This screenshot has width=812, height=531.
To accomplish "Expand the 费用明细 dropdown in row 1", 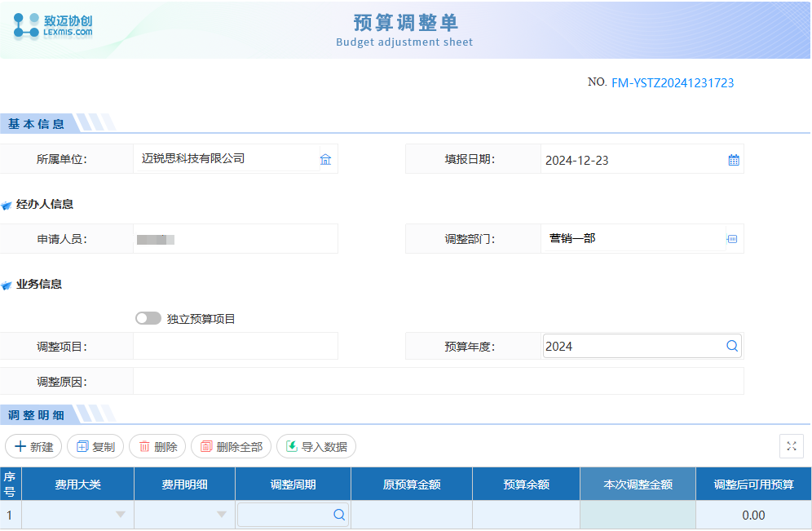I will coord(221,515).
